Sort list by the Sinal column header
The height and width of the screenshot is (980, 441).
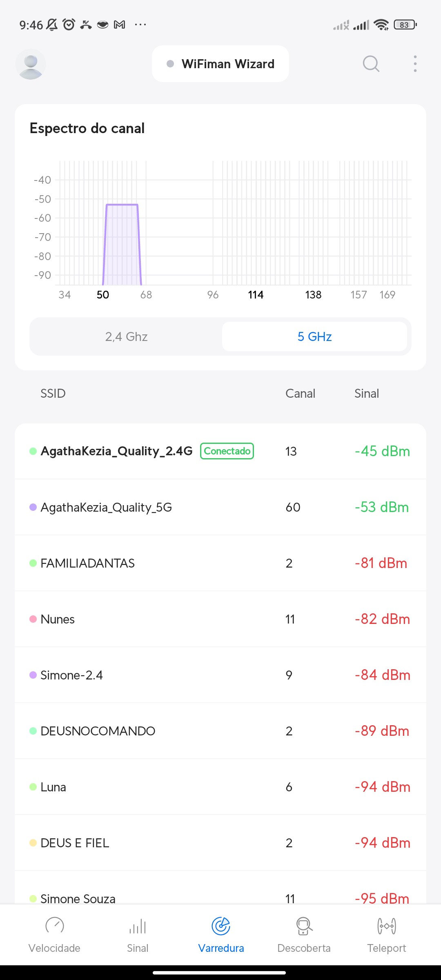tap(367, 394)
